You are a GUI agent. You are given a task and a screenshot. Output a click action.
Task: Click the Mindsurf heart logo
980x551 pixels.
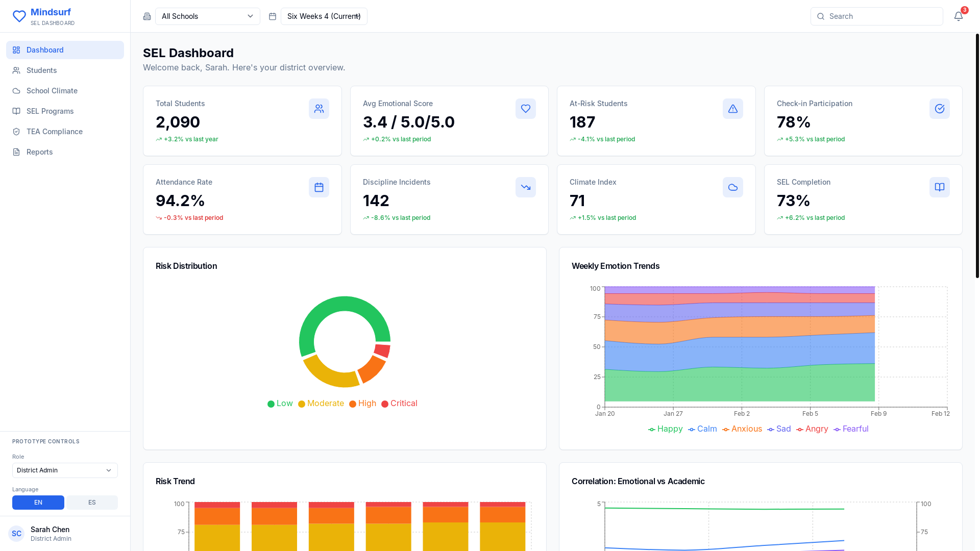pos(19,16)
